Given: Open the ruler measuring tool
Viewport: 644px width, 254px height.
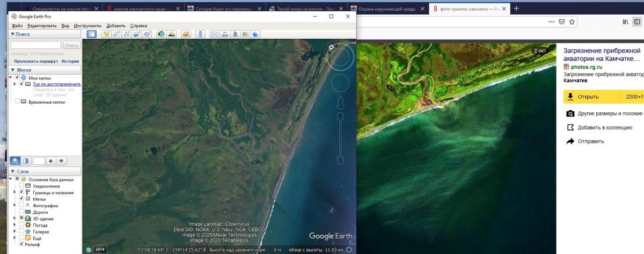Looking at the screenshot, I should pos(202,34).
